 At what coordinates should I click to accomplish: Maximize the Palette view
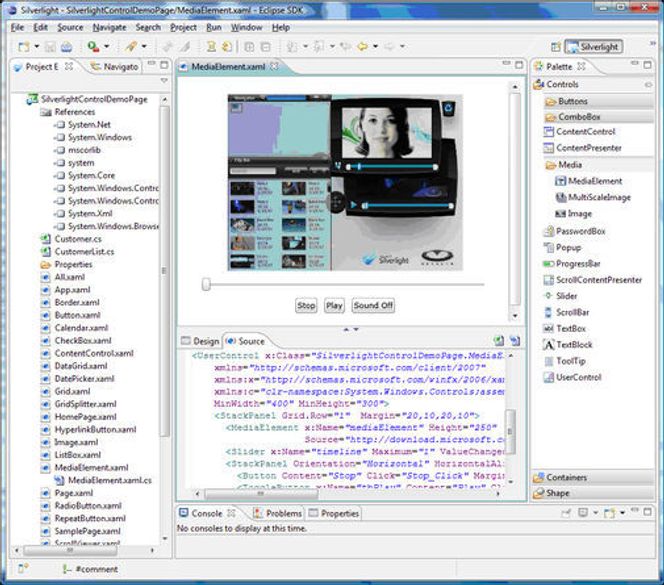coord(647,64)
